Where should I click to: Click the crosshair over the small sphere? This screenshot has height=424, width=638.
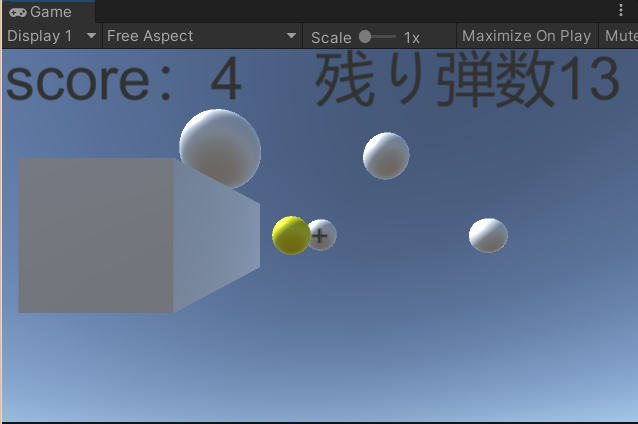320,236
